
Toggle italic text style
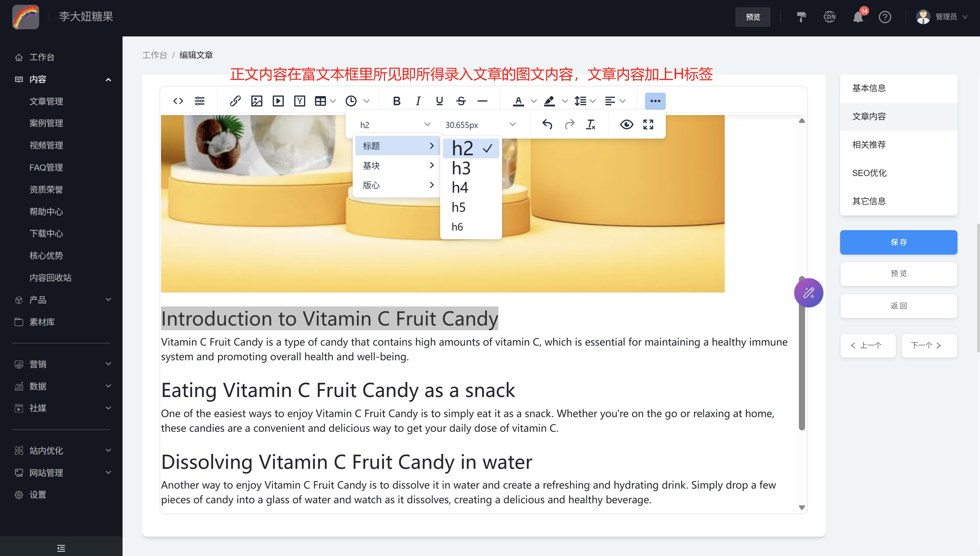(418, 101)
